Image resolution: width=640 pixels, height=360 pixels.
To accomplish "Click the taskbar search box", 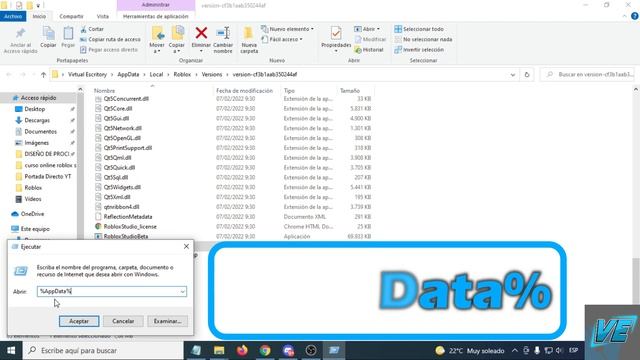I will coord(103,351).
